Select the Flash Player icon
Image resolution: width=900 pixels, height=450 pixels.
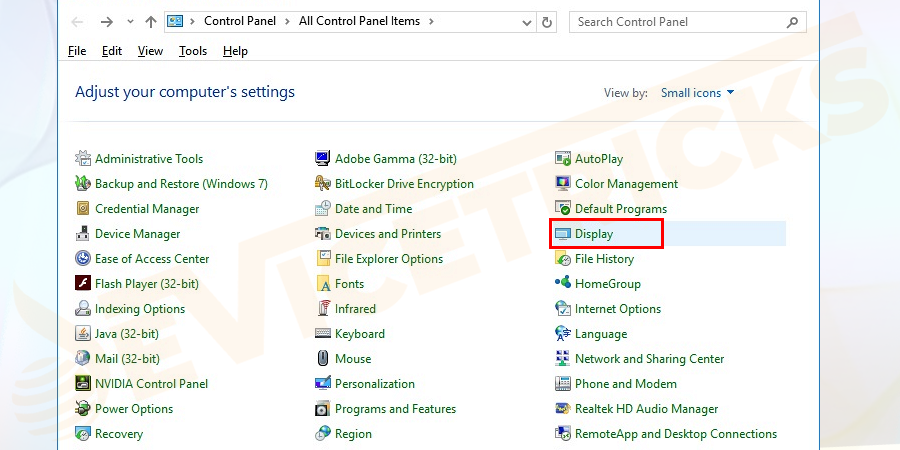(84, 284)
